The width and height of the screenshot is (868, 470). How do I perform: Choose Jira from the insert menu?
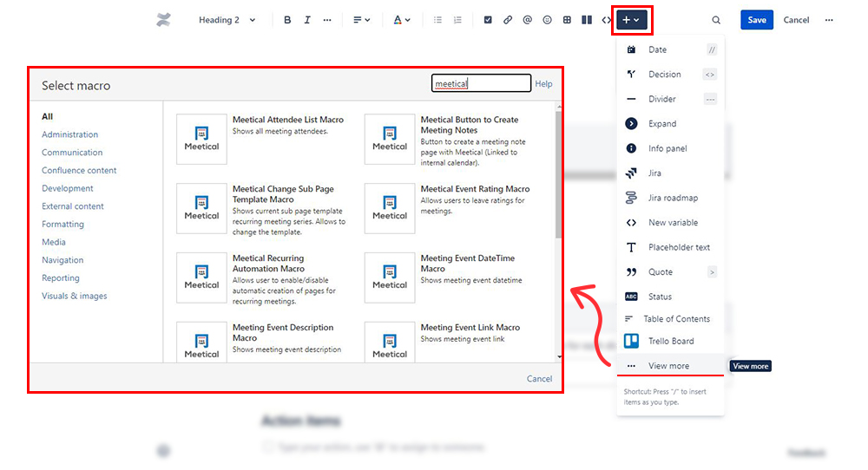670,173
